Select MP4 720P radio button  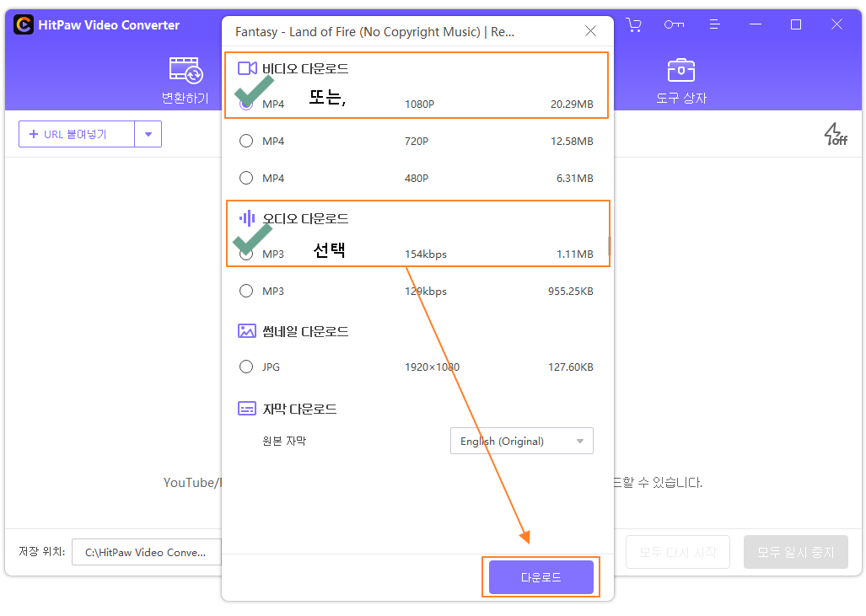point(246,141)
